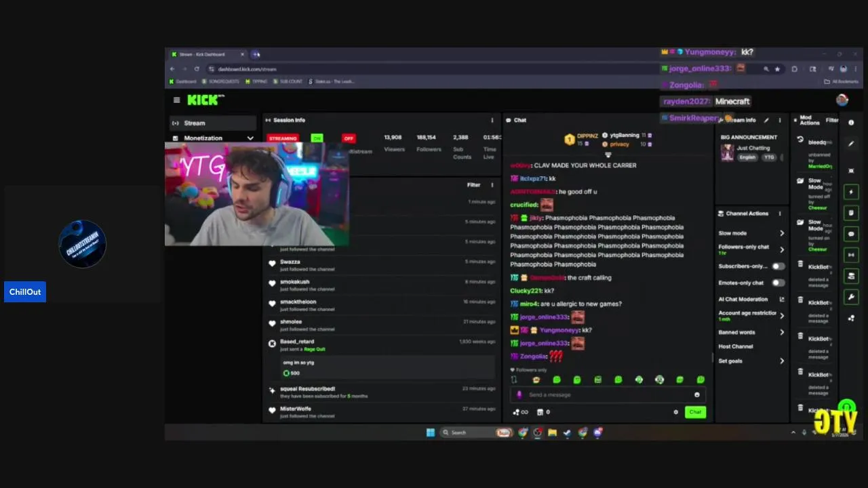Click 'squeal Resubscribed!' activity entry
This screenshot has height=488, width=868.
[x=382, y=392]
